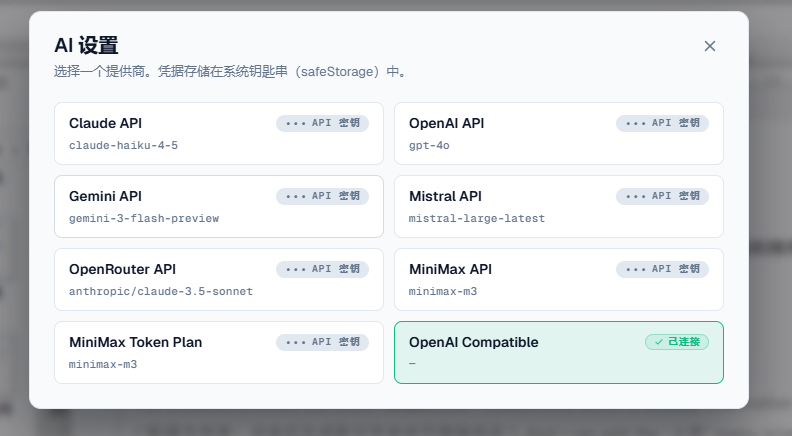Choose the Mistral API provider card

[x=559, y=206]
